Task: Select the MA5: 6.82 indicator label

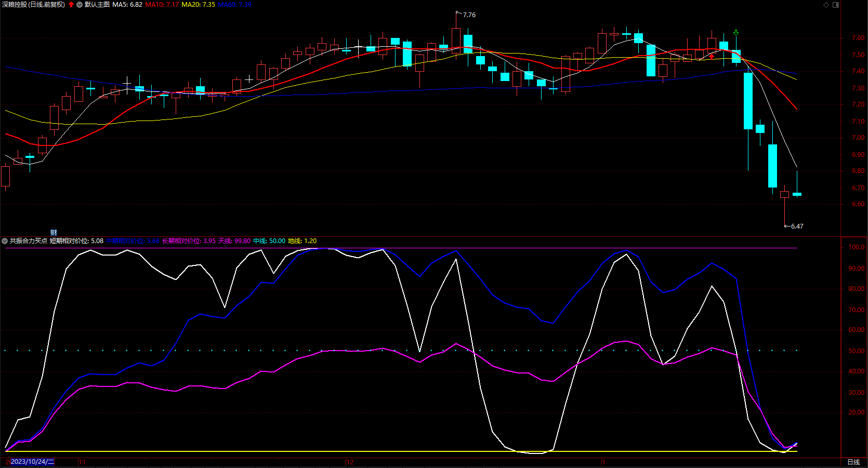Action: pos(127,5)
